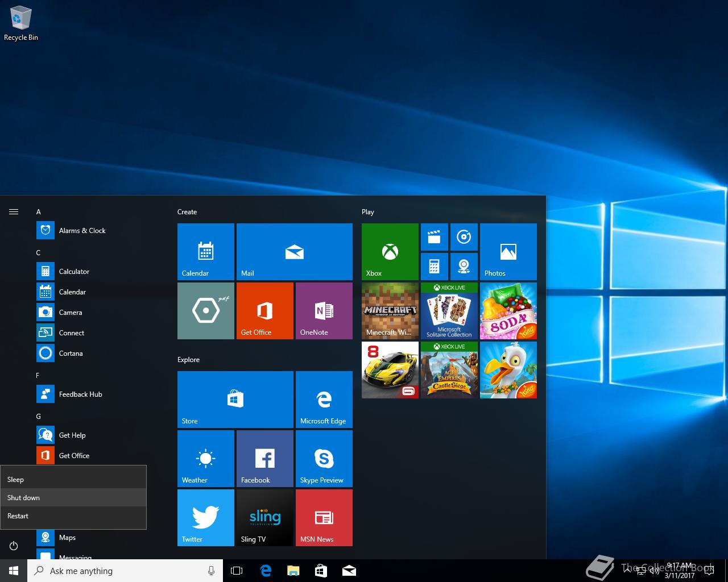Image resolution: width=728 pixels, height=582 pixels.
Task: Open Edge from the taskbar
Action: coord(265,571)
